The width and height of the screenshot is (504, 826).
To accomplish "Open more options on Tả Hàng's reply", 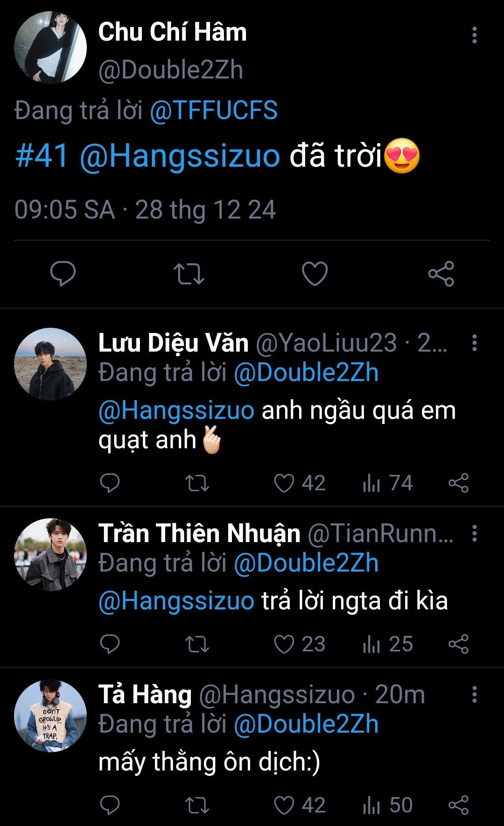I will pyautogui.click(x=474, y=694).
